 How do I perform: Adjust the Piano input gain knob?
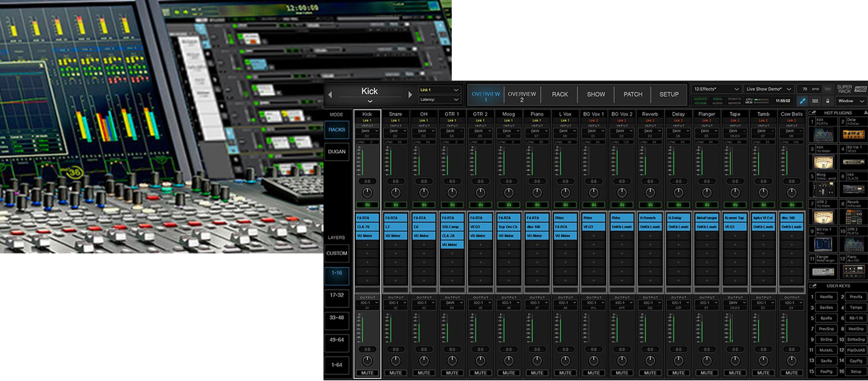click(537, 193)
